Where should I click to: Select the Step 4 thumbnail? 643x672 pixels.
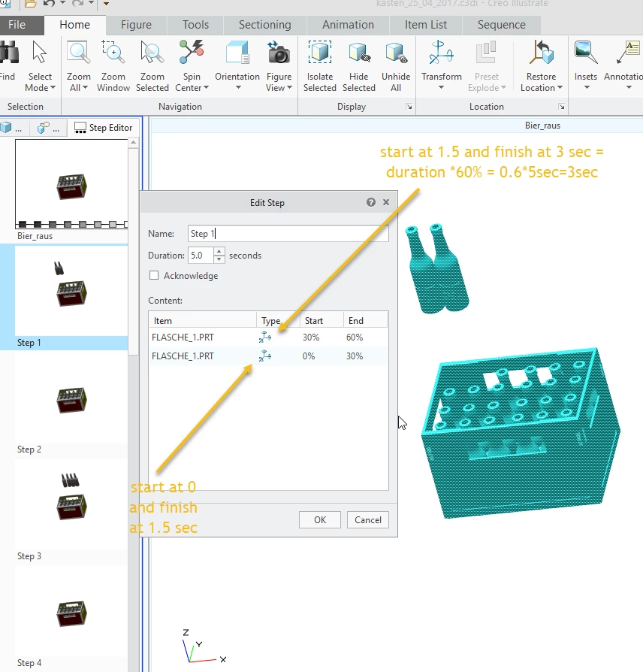point(71,613)
